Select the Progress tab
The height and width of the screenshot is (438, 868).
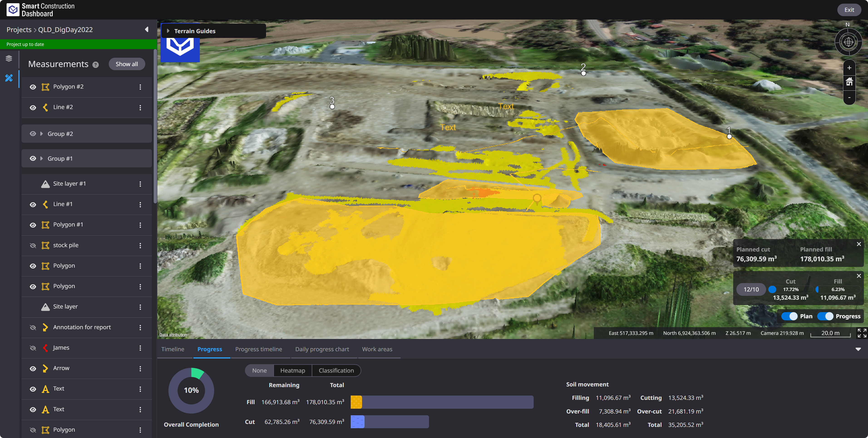(210, 349)
